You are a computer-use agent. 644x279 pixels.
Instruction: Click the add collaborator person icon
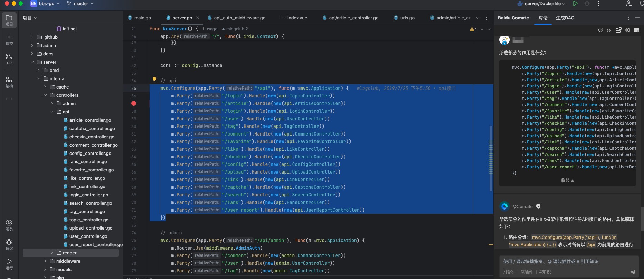pyautogui.click(x=629, y=3)
